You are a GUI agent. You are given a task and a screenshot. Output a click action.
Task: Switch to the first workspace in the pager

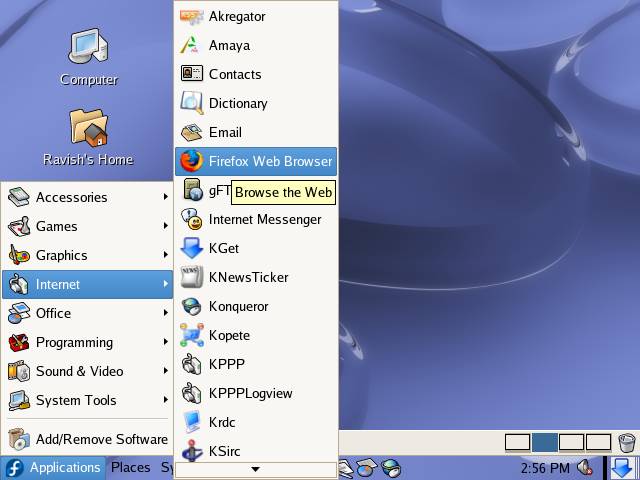click(x=518, y=442)
